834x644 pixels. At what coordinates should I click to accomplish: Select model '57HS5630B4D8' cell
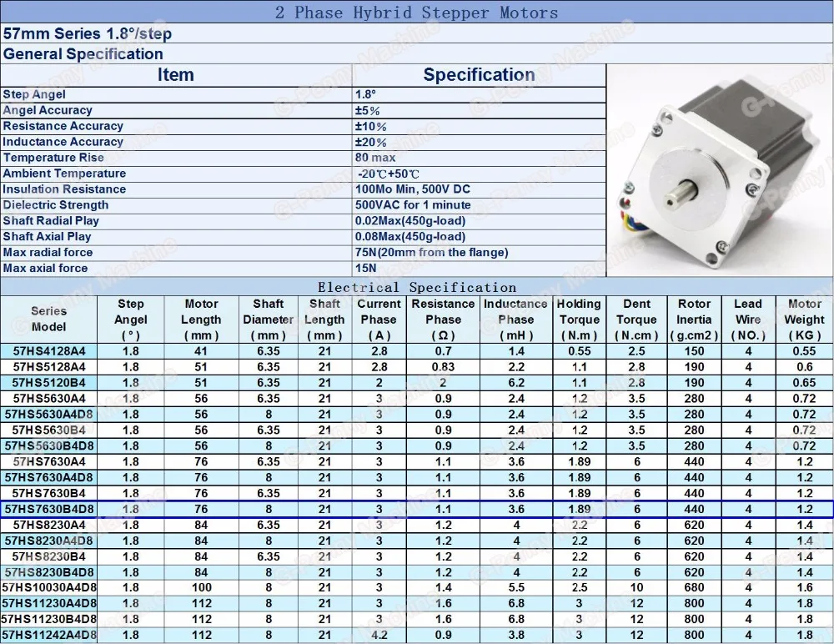(49, 446)
